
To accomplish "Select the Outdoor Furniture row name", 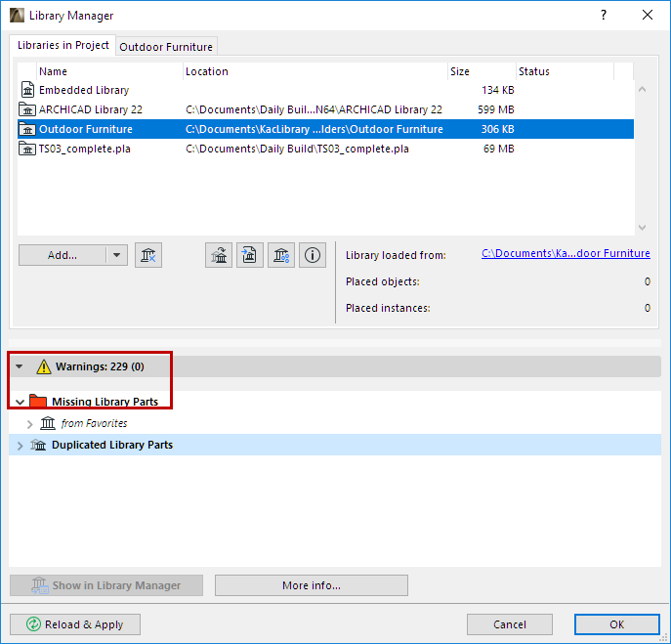I will click(x=86, y=129).
